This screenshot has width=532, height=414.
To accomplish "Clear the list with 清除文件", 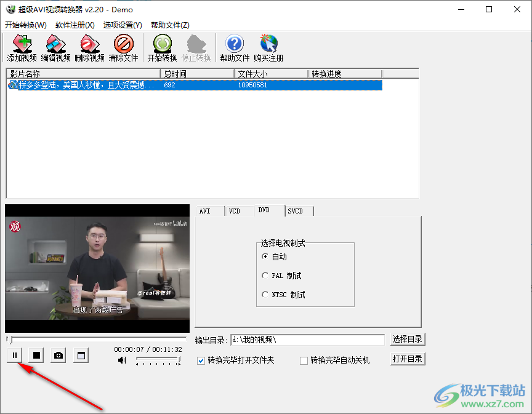I will point(124,48).
